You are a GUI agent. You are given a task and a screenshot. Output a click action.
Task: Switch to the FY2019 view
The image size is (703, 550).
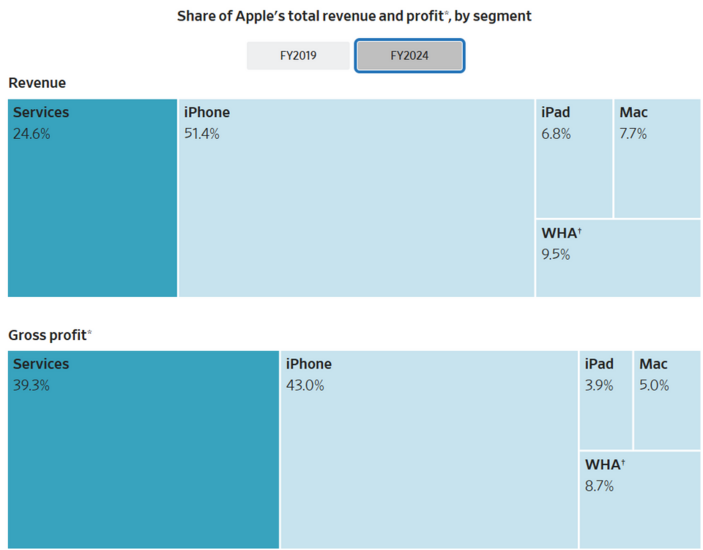(x=298, y=56)
